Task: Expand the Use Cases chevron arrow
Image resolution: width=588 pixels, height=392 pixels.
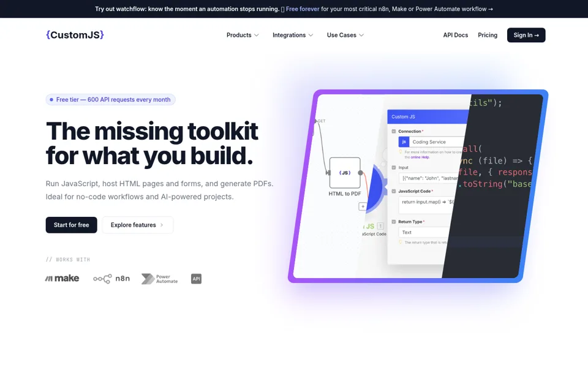Action: tap(361, 36)
